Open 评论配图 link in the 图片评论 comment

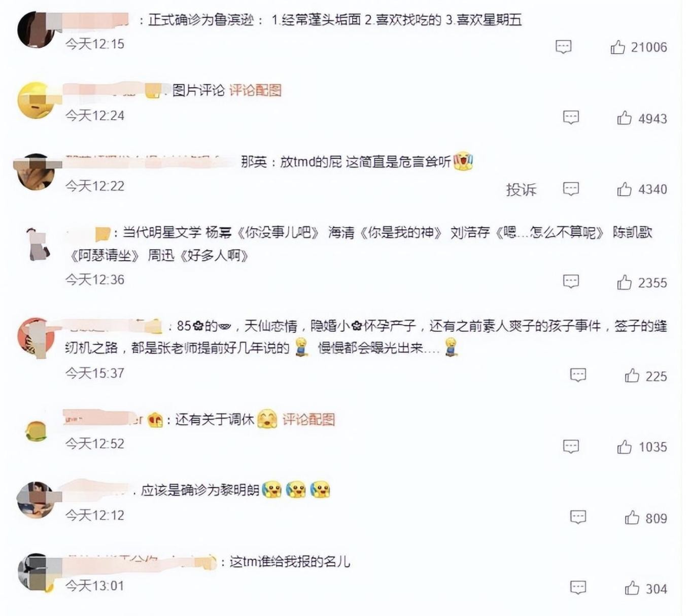pos(255,90)
